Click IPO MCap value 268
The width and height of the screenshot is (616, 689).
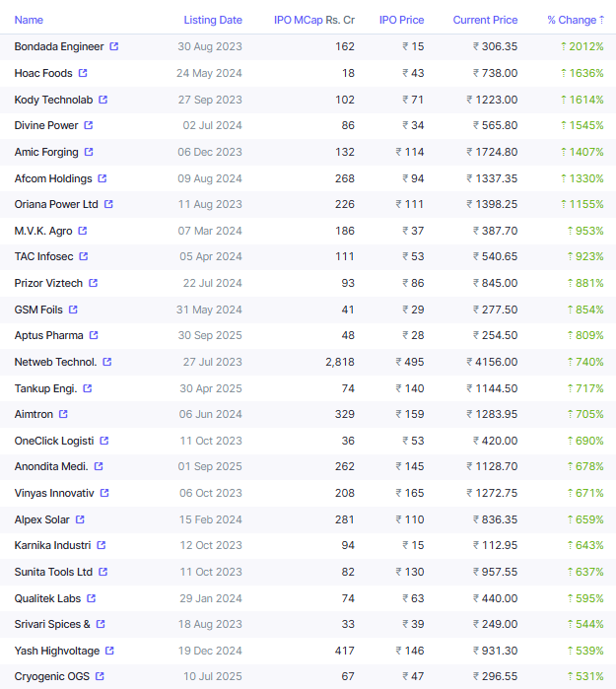coord(345,178)
